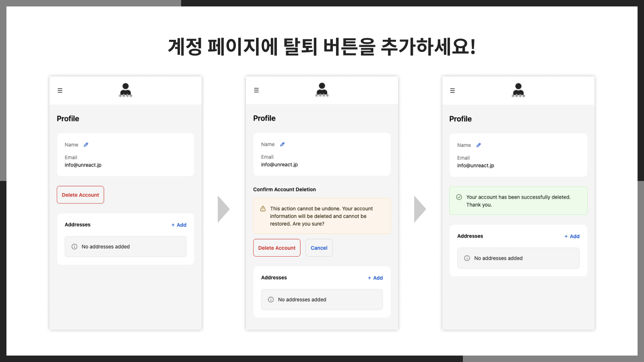Viewport: 644px width, 362px height.
Task: Confirm Delete Account next to the Cancel button
Action: [277, 248]
